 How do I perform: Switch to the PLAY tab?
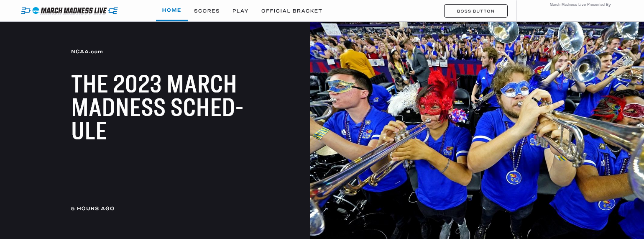240,11
